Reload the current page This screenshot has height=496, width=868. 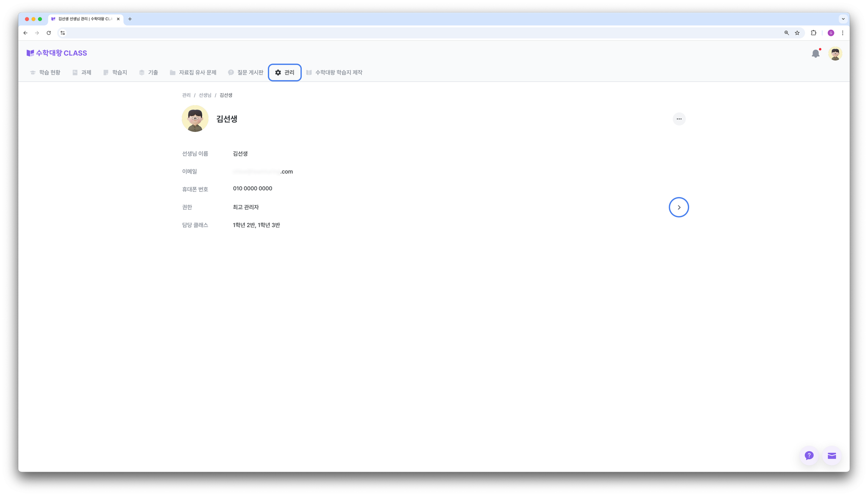[49, 33]
